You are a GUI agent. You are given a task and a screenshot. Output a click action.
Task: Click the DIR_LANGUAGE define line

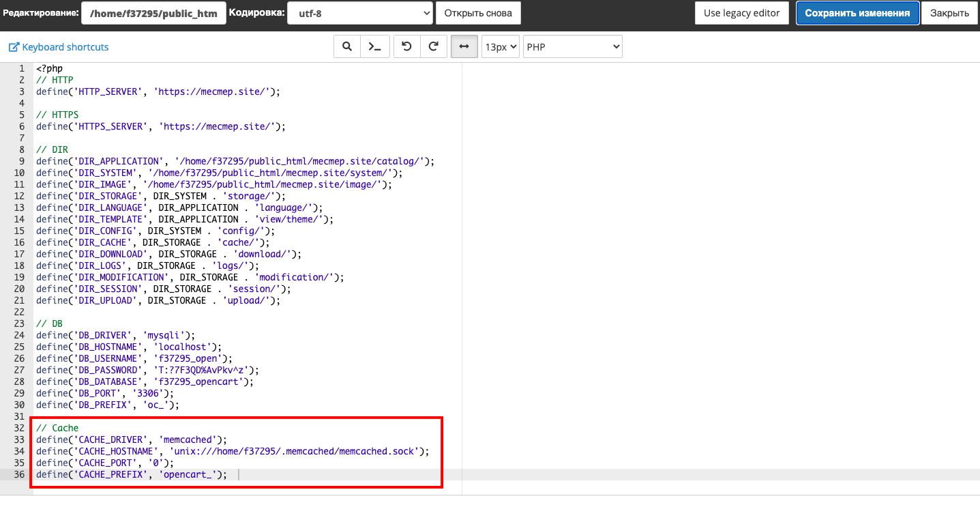[x=179, y=207]
